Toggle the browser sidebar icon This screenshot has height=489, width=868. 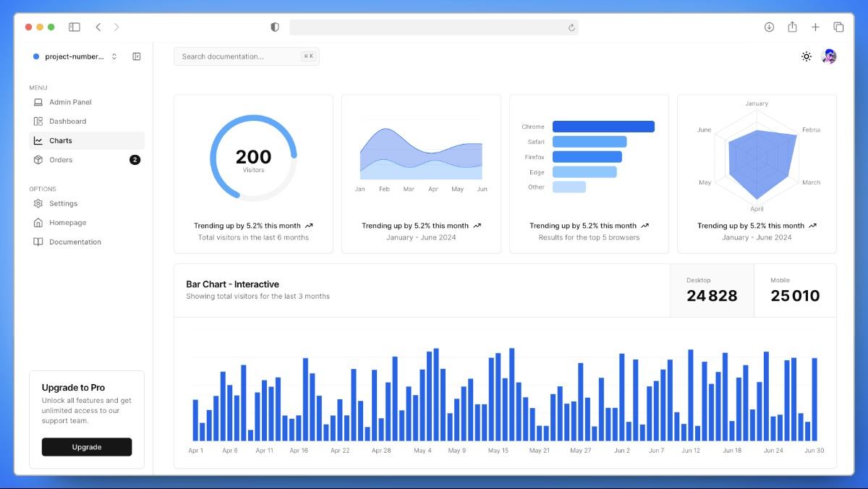(x=75, y=27)
